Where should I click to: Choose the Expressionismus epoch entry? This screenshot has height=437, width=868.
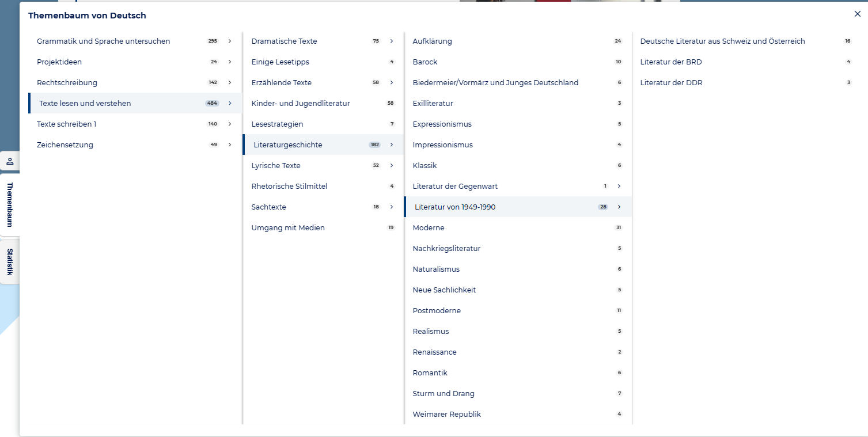pyautogui.click(x=442, y=124)
